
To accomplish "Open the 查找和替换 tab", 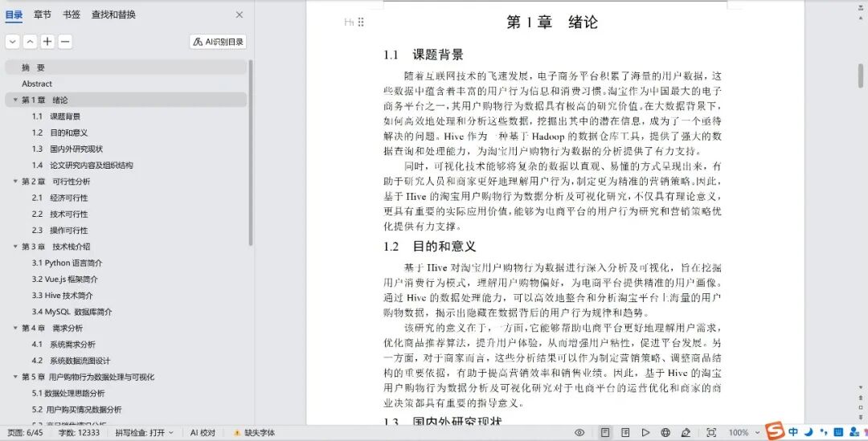I will point(113,15).
